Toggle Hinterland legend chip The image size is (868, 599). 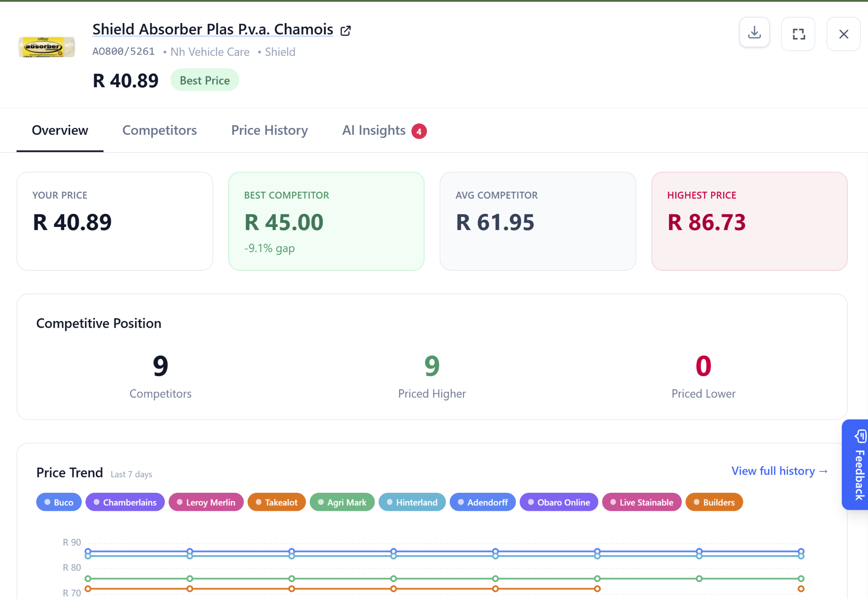coord(412,502)
